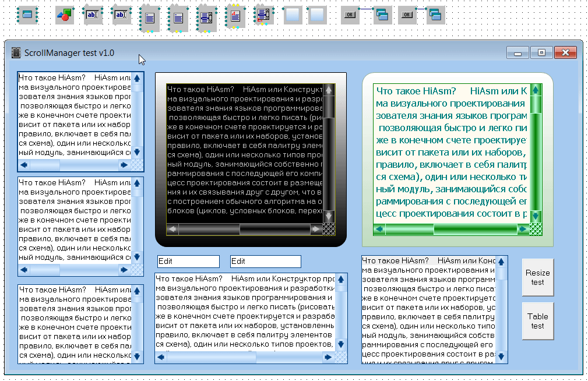Select the right 'ab' edit component icon
This screenshot has width=588, height=381.
click(121, 15)
